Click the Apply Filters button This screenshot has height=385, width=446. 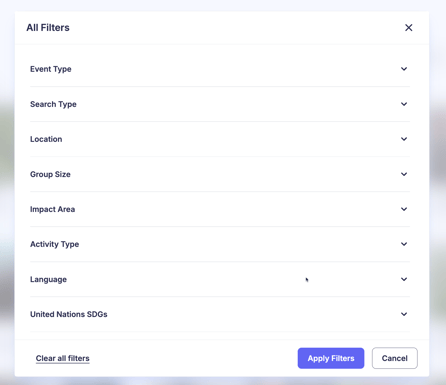331,358
